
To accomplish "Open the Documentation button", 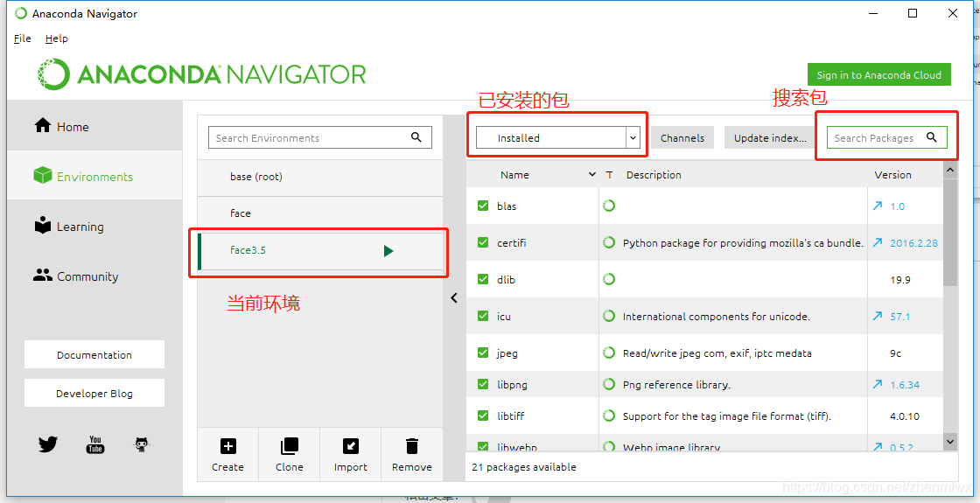I will [94, 354].
